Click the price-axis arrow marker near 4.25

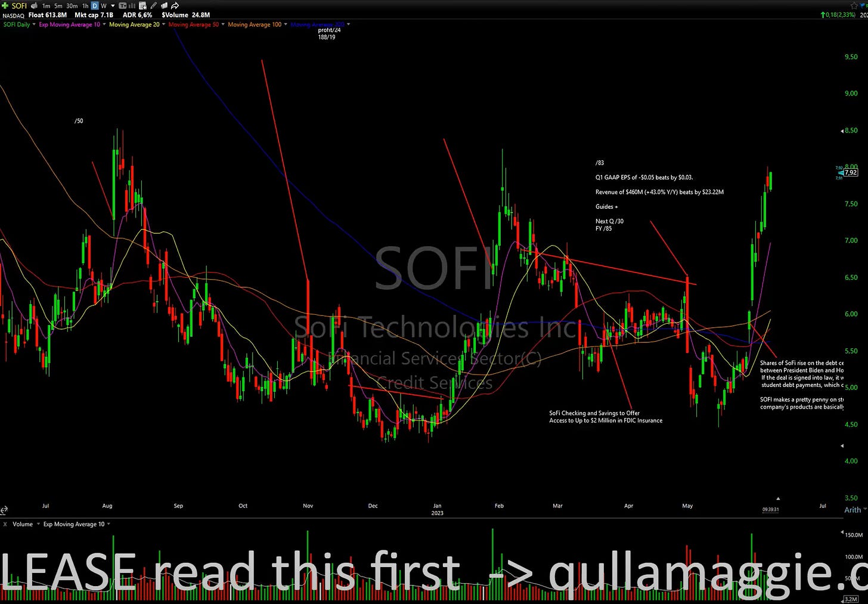pyautogui.click(x=842, y=446)
